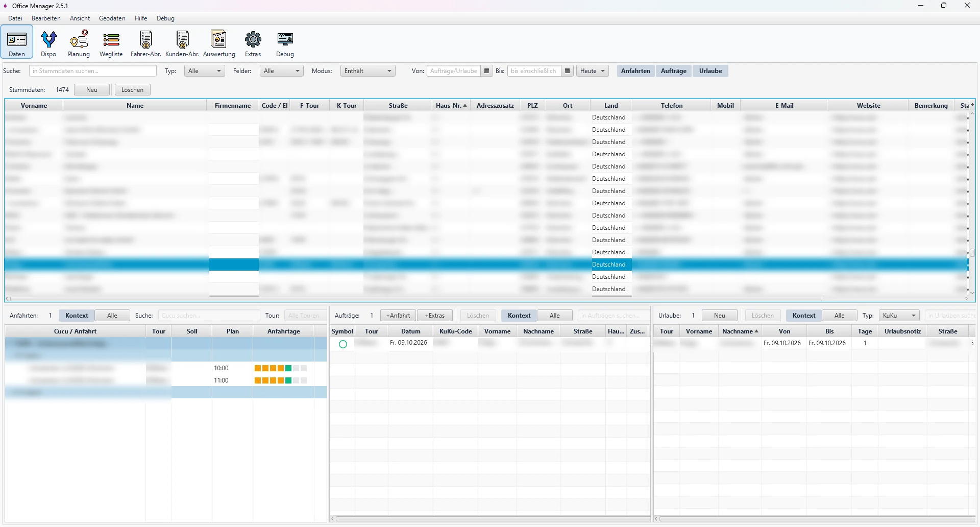The image size is (980, 527).
Task: Open the Datei menu
Action: coord(15,18)
